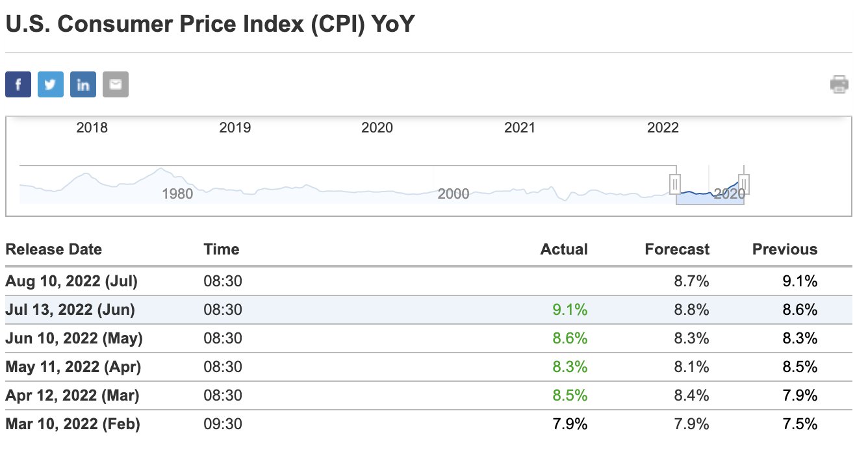Click the 2021 year axis label
Image resolution: width=868 pixels, height=461 pixels.
tap(520, 127)
